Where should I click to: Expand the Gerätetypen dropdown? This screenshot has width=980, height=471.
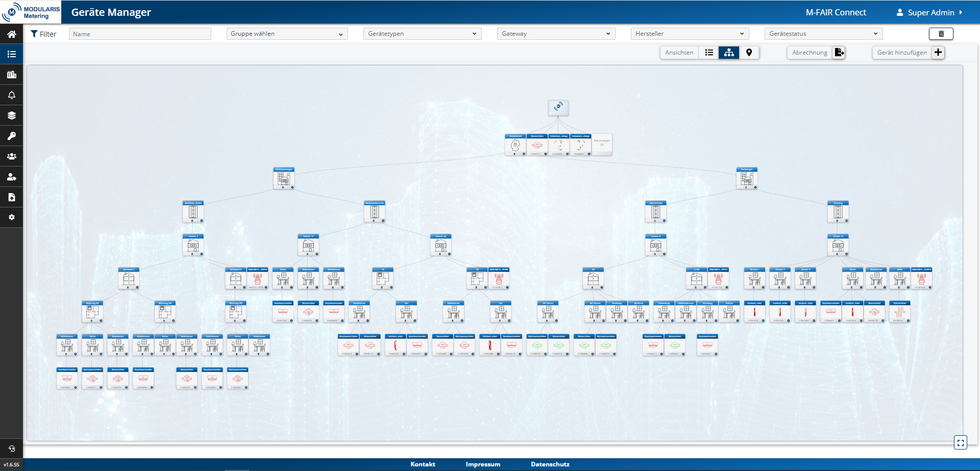pyautogui.click(x=422, y=34)
